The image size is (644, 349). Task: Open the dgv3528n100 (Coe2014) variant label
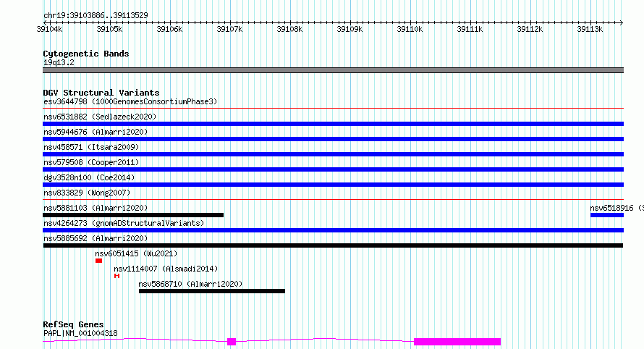point(89,177)
